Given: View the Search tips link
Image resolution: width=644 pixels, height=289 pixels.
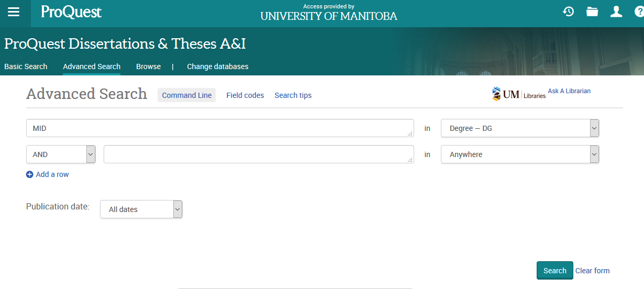Looking at the screenshot, I should pyautogui.click(x=293, y=95).
